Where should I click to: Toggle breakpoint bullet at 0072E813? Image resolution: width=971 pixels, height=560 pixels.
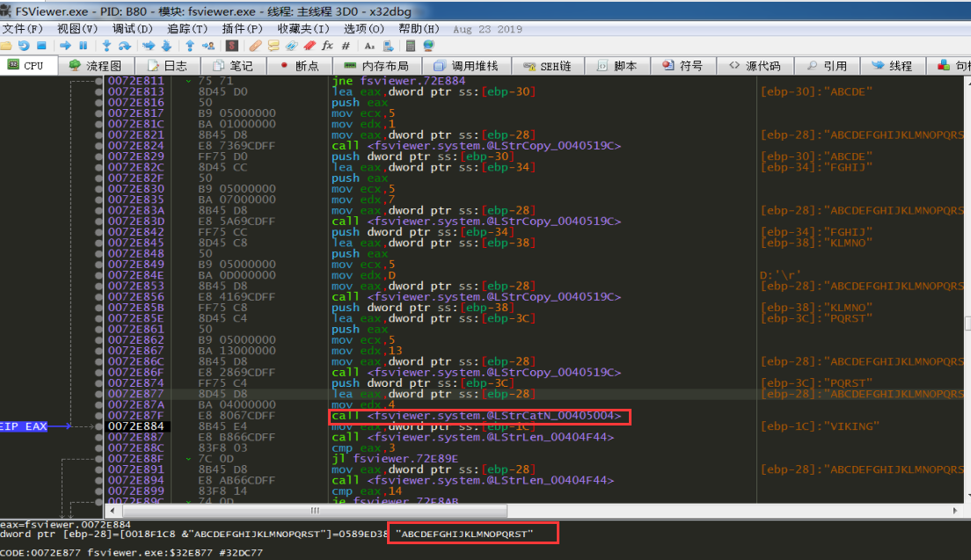point(99,91)
